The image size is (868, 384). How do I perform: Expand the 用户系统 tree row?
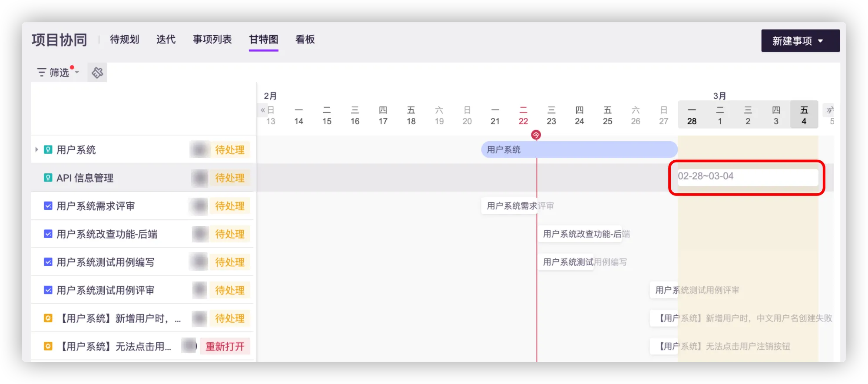[37, 150]
